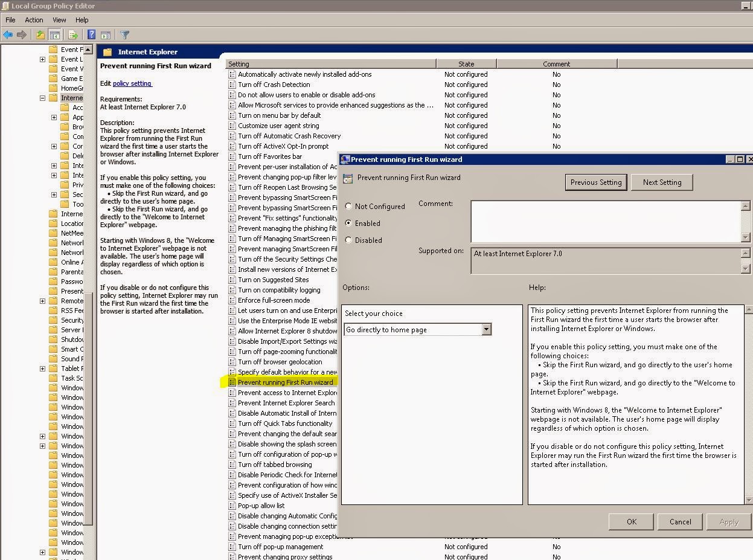Click the folder icon beside HomeGr
The image size is (753, 560).
point(53,88)
